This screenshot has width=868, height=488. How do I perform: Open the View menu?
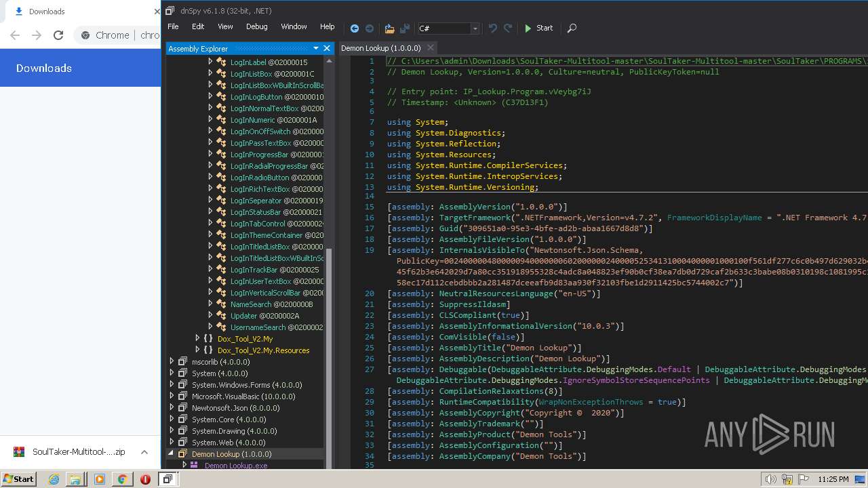pos(225,26)
